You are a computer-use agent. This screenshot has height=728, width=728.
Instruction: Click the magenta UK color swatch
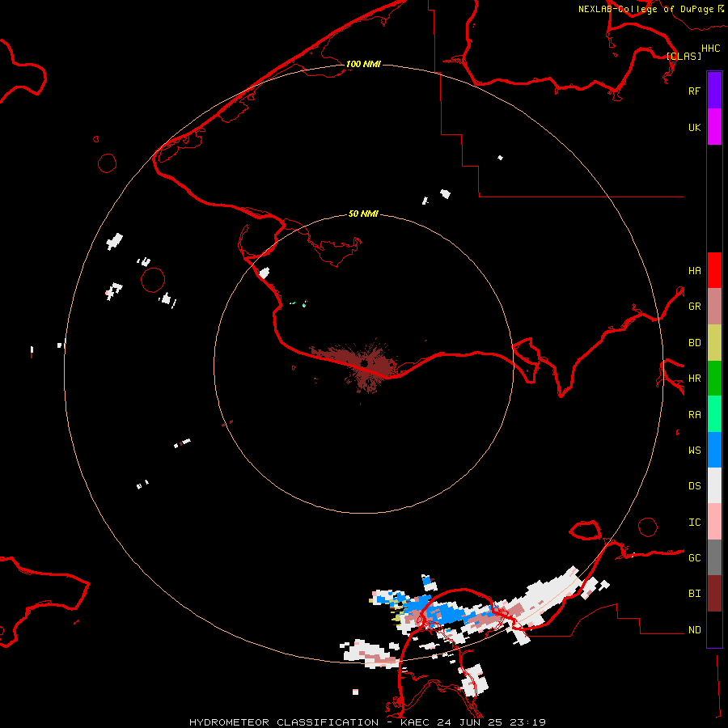point(714,127)
